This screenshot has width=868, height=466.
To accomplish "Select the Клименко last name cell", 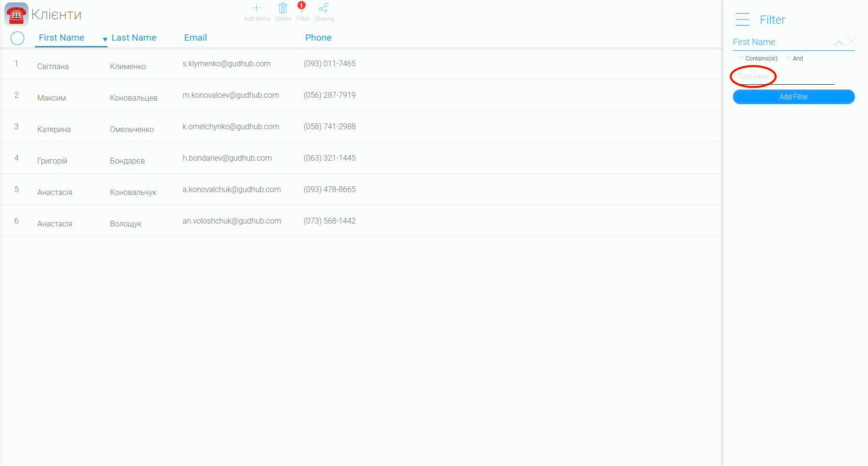I will (x=128, y=66).
